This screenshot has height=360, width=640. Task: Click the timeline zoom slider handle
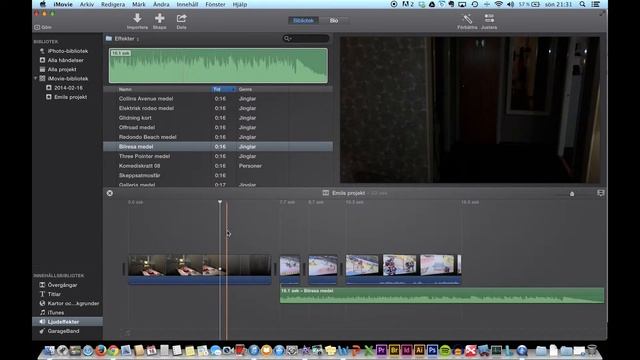tap(572, 194)
